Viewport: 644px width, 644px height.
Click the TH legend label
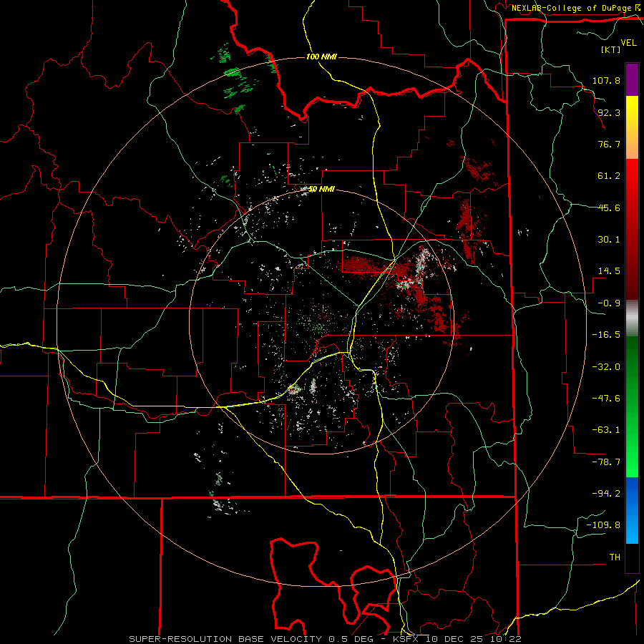[615, 557]
